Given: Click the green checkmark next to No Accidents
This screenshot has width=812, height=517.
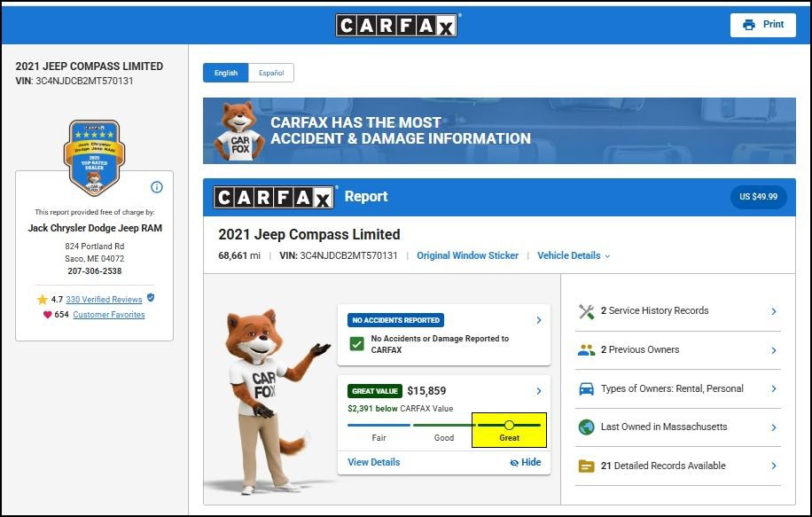Looking at the screenshot, I should (x=357, y=344).
